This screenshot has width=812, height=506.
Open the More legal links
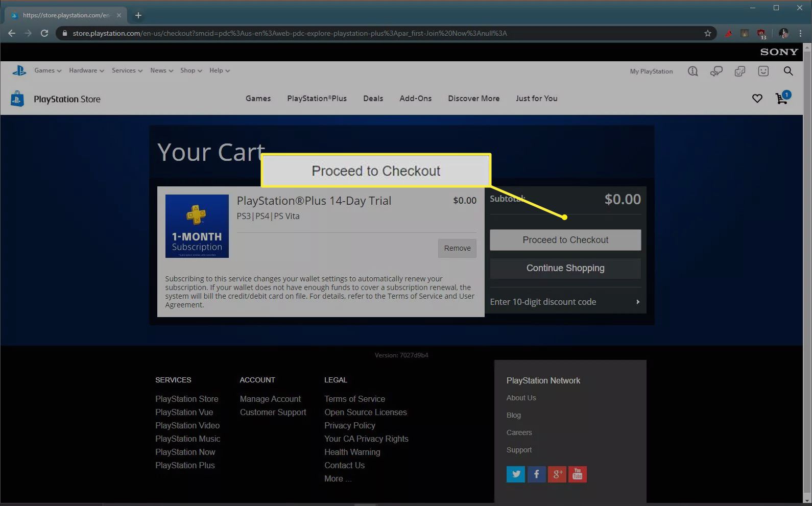(x=338, y=478)
